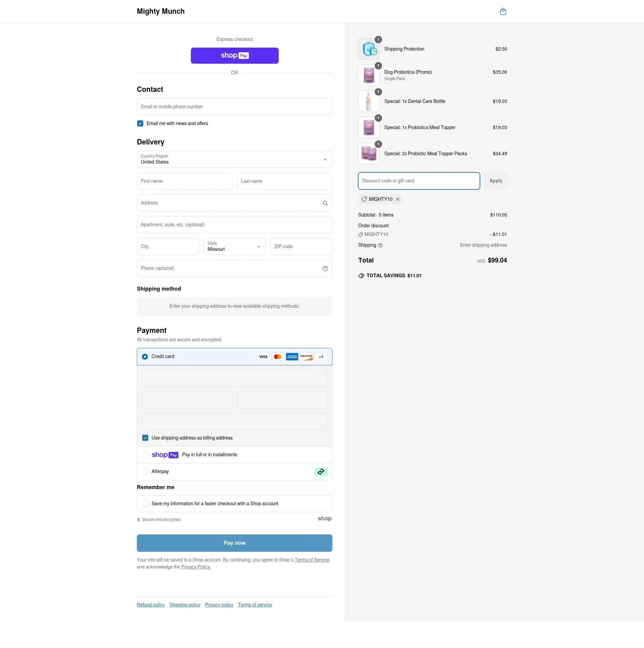Click the Visa card brand icon

(x=263, y=357)
